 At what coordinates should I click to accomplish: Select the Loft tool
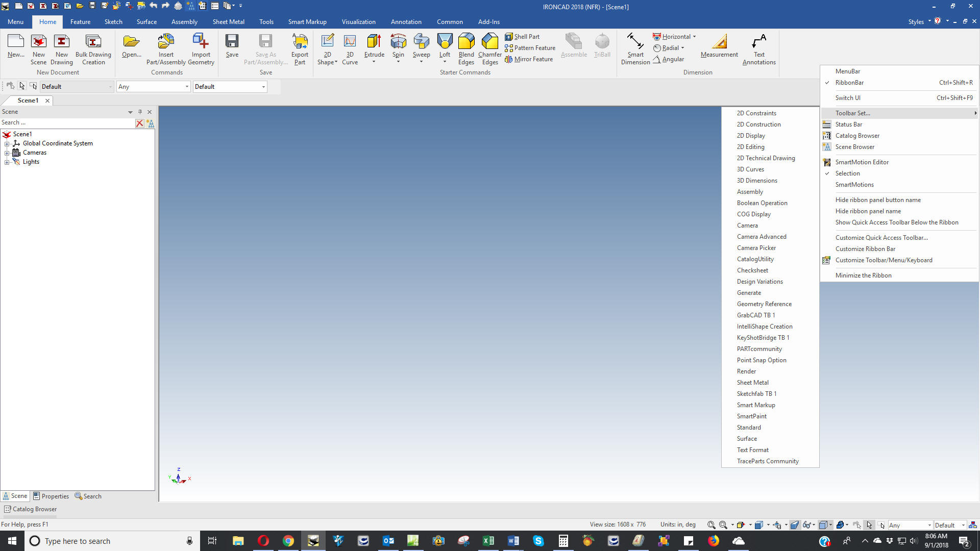[x=445, y=46]
